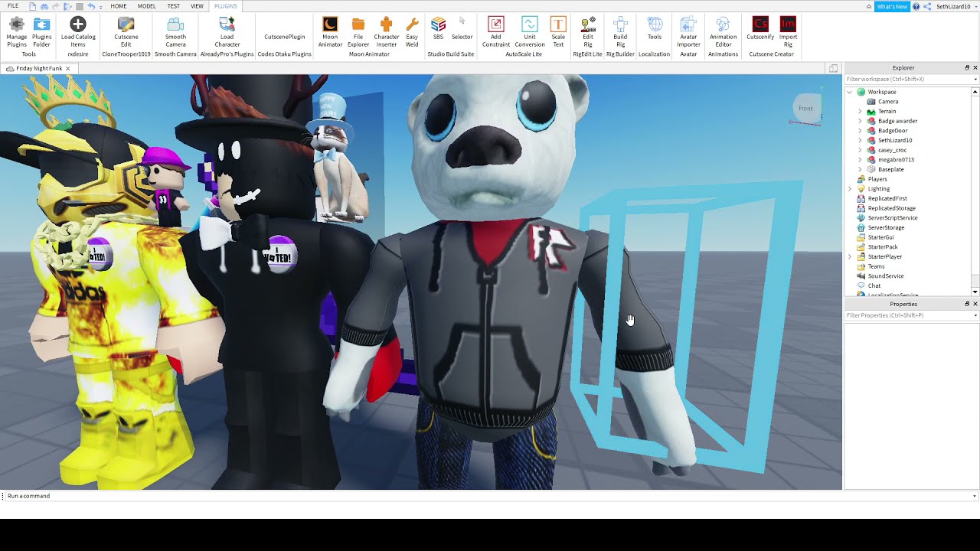Click the Front view cube face
980x551 pixels.
tap(805, 108)
